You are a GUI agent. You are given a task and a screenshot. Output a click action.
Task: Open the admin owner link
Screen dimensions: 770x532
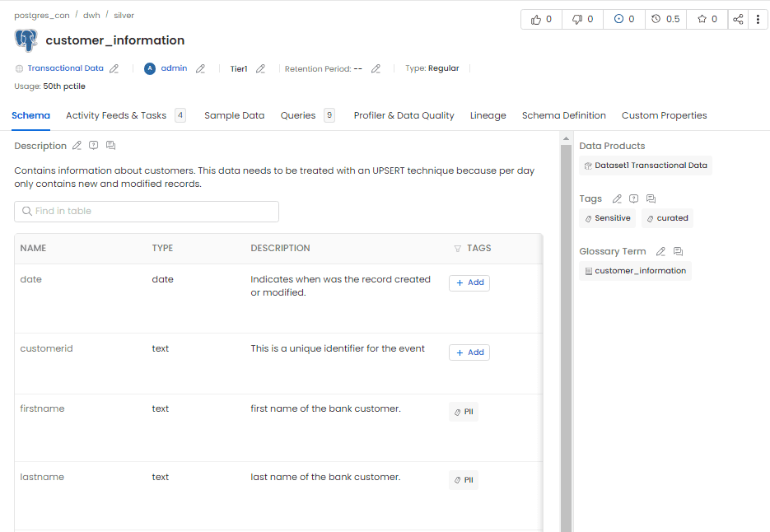174,68
